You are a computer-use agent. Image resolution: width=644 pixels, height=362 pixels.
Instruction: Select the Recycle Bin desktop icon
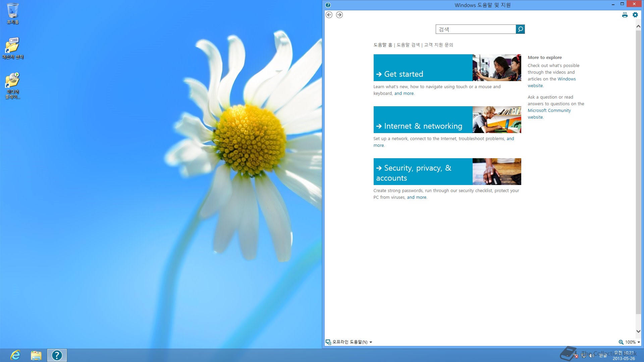pyautogui.click(x=13, y=14)
